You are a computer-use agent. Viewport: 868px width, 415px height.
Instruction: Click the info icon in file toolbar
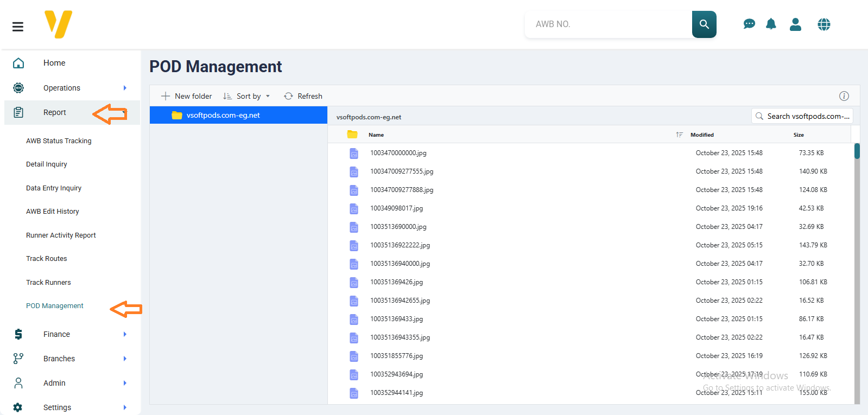tap(844, 96)
